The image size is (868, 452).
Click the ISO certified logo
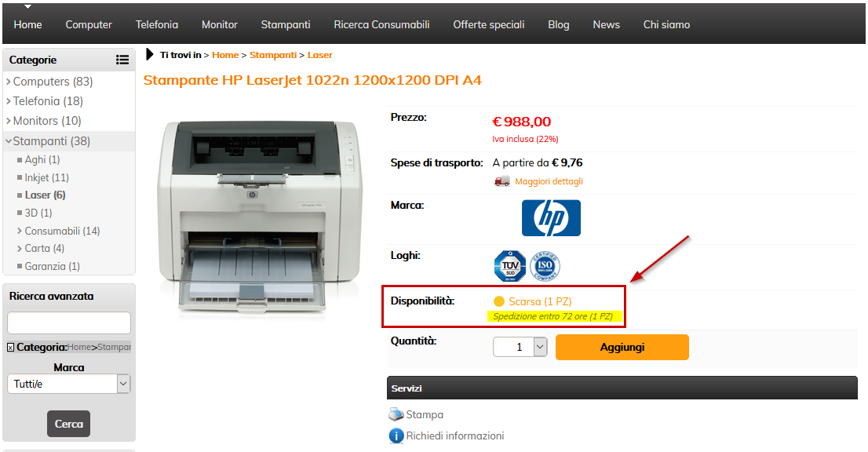tap(545, 266)
